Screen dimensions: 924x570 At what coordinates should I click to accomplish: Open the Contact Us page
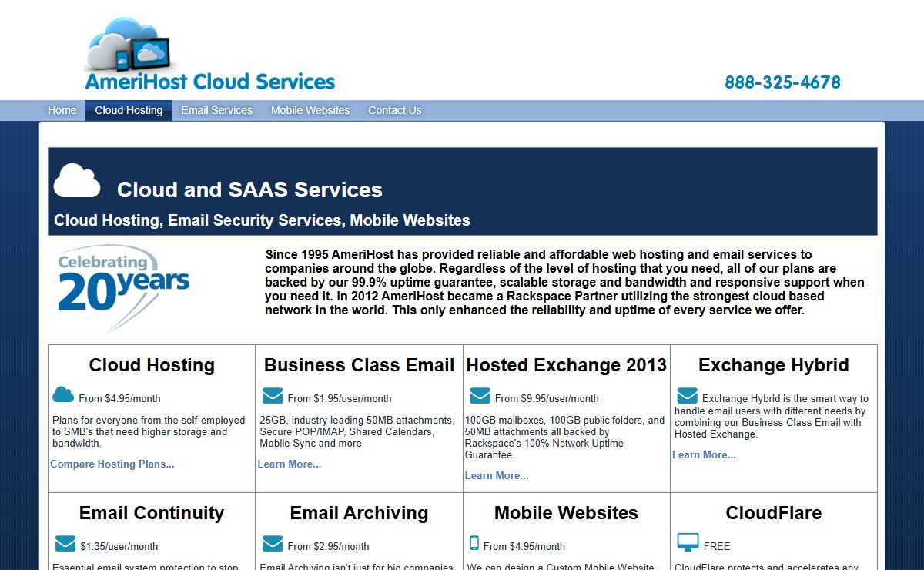[x=394, y=110]
